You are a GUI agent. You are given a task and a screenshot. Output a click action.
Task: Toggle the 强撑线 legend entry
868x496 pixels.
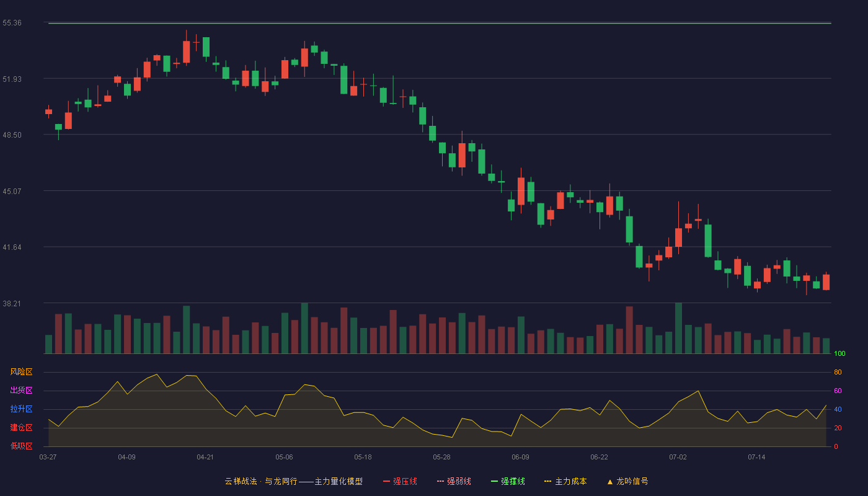tap(508, 481)
